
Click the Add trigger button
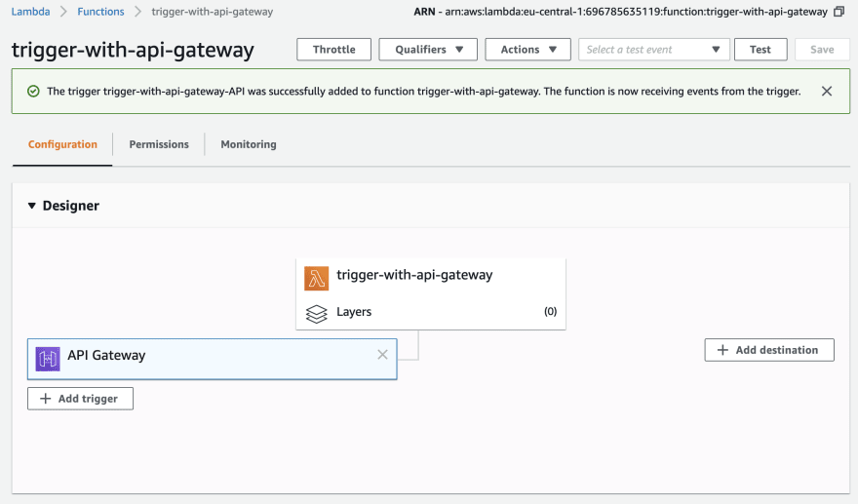pyautogui.click(x=80, y=399)
